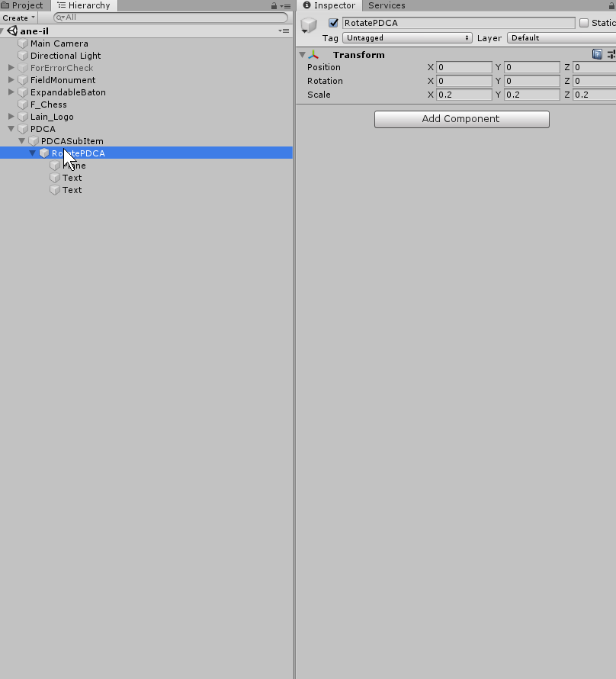Click the cube icon of ForErrorCheck
The image size is (616, 679).
click(23, 68)
